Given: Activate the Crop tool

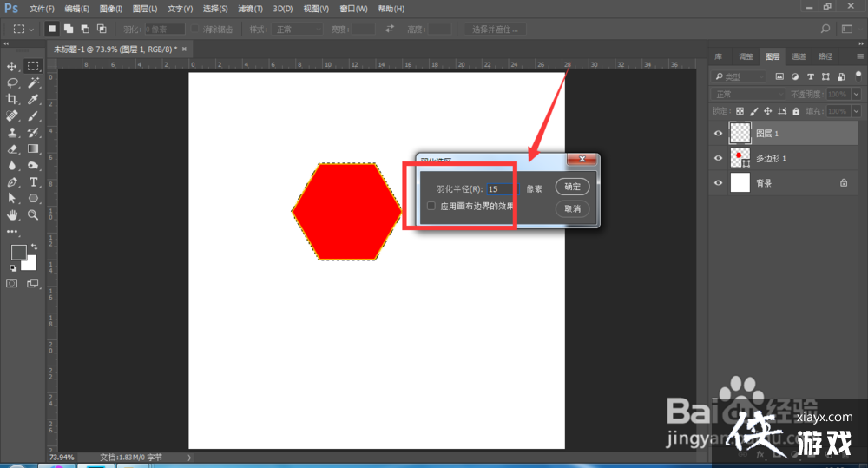Looking at the screenshot, I should click(13, 99).
